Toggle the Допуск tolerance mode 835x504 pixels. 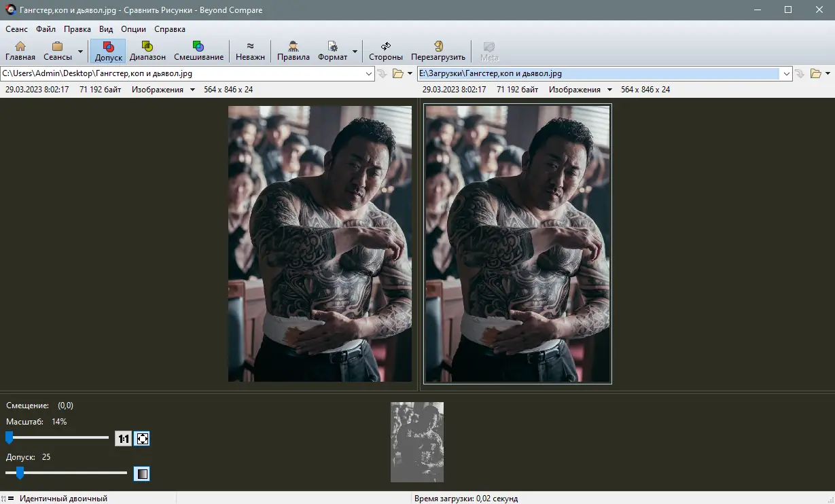point(108,51)
